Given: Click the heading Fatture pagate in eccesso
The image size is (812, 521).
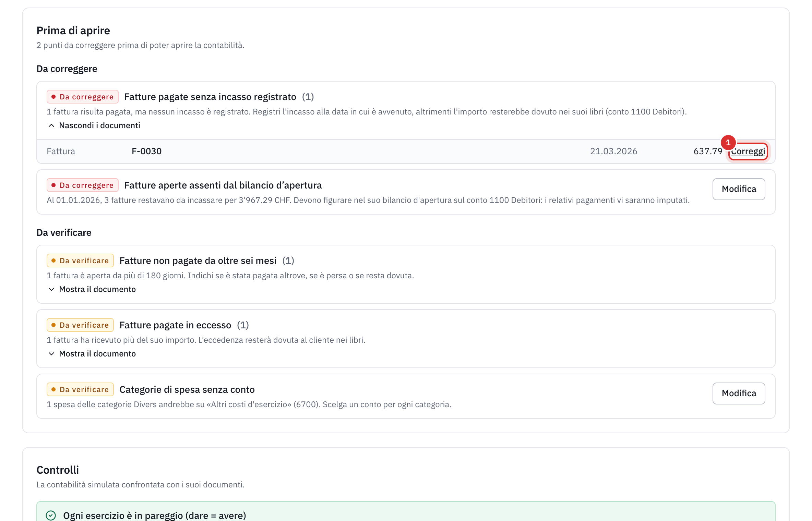Looking at the screenshot, I should pos(175,325).
